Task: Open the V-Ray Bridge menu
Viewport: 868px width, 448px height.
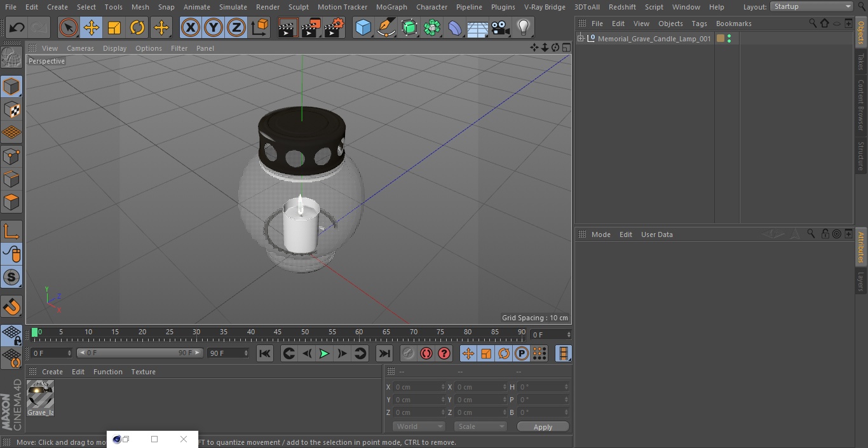Action: 545,7
